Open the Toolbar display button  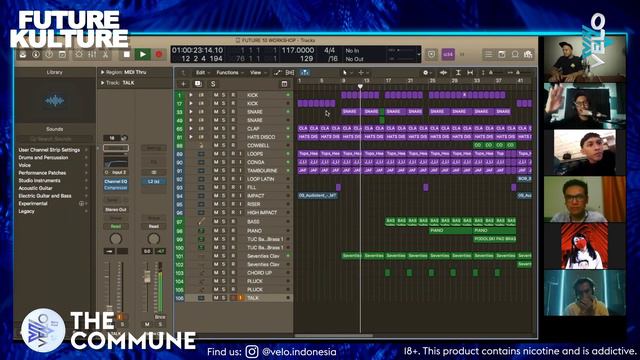pos(62,54)
